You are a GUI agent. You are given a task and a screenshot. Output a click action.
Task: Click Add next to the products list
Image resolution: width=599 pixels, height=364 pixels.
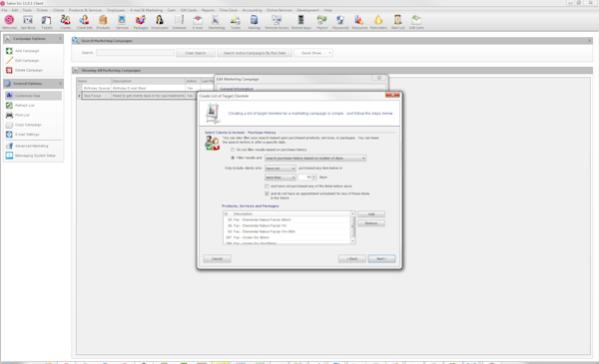pyautogui.click(x=371, y=214)
